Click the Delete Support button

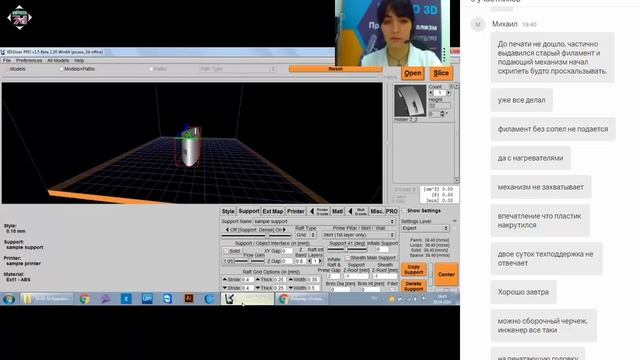[x=413, y=286]
